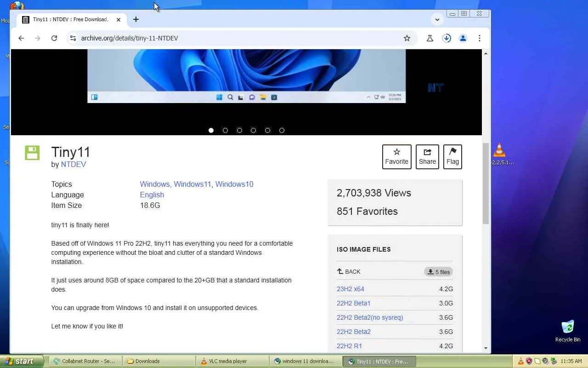Open a new browser tab

(136, 19)
